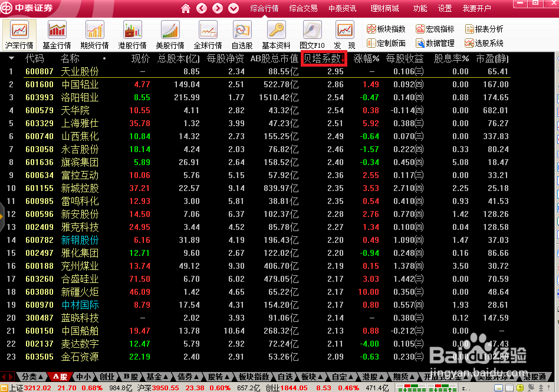Open 定制版面 custom layout tool

pyautogui.click(x=386, y=43)
